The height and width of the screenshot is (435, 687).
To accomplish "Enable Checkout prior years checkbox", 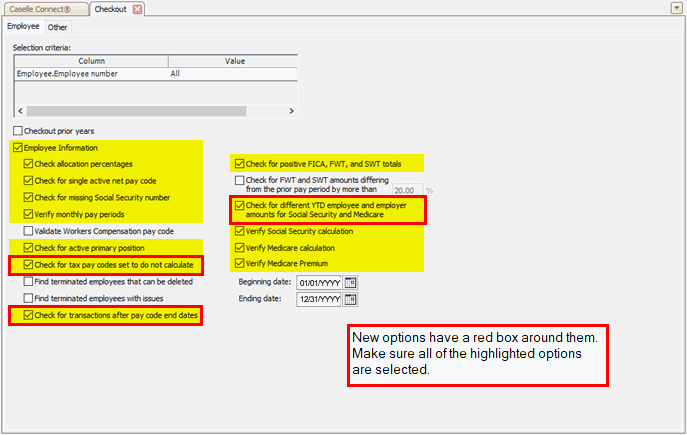I will [x=18, y=131].
